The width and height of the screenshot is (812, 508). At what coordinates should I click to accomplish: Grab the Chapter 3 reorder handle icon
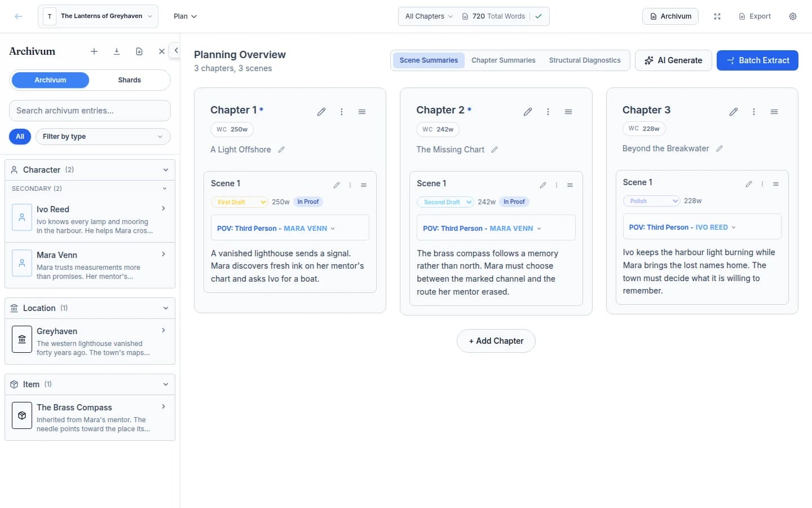point(774,112)
